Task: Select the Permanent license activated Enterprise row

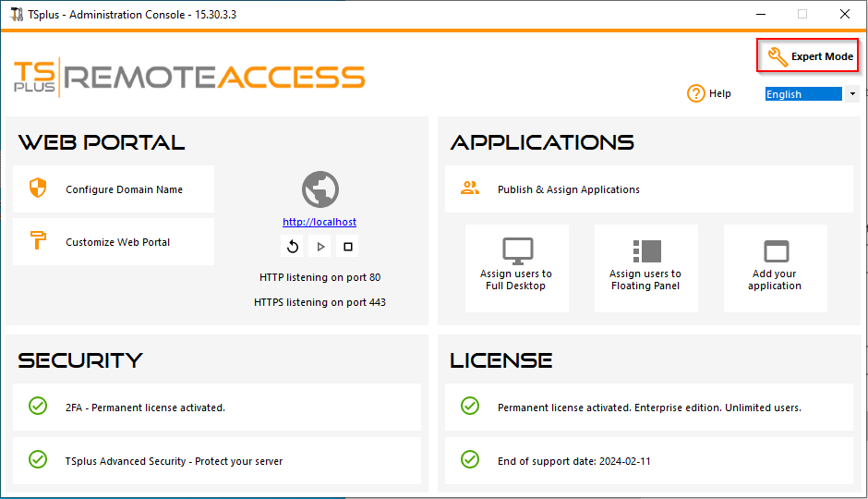Action: (648, 407)
